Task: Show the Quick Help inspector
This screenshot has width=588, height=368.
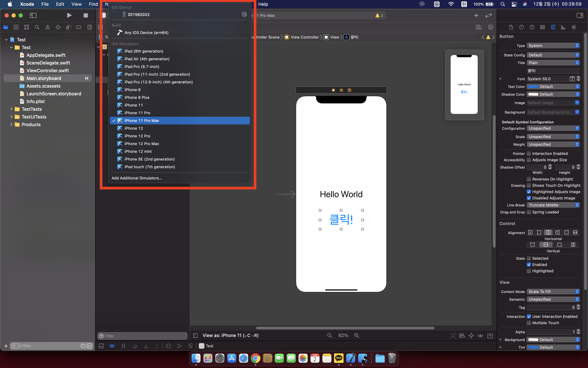Action: pyautogui.click(x=532, y=27)
